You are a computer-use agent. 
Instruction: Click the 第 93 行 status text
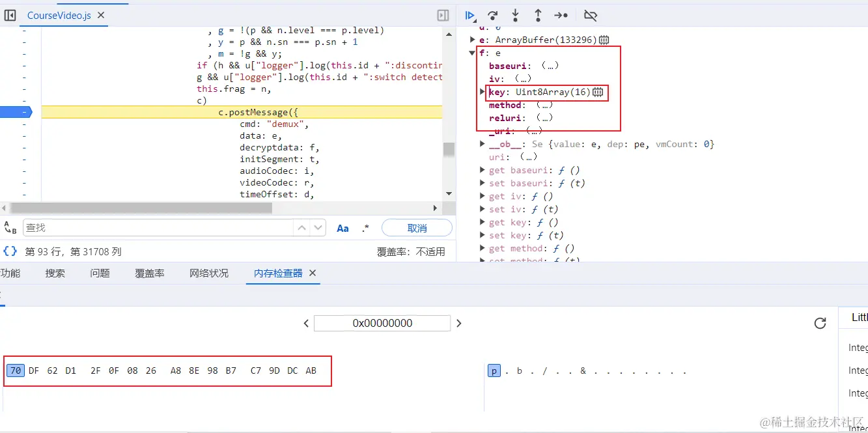(73, 251)
